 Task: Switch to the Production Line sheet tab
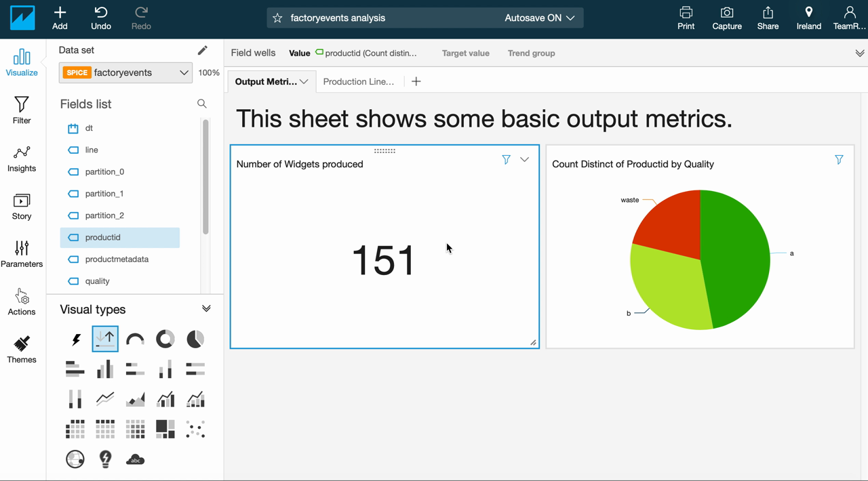click(358, 81)
